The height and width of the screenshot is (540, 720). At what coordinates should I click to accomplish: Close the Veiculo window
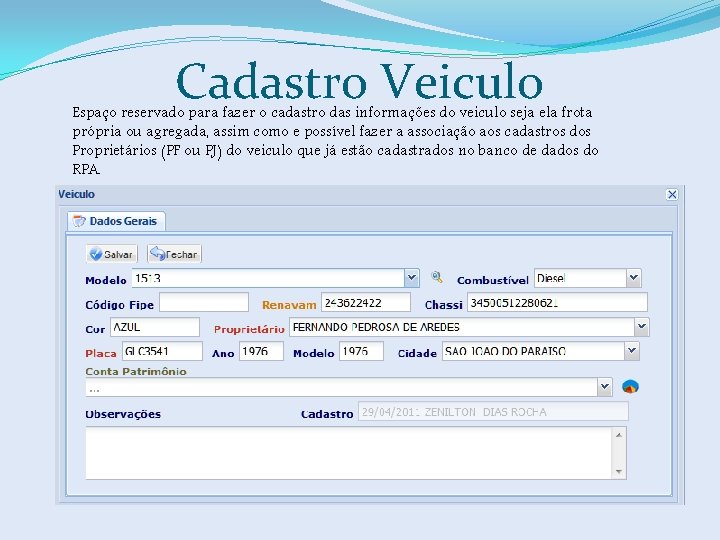(x=672, y=195)
